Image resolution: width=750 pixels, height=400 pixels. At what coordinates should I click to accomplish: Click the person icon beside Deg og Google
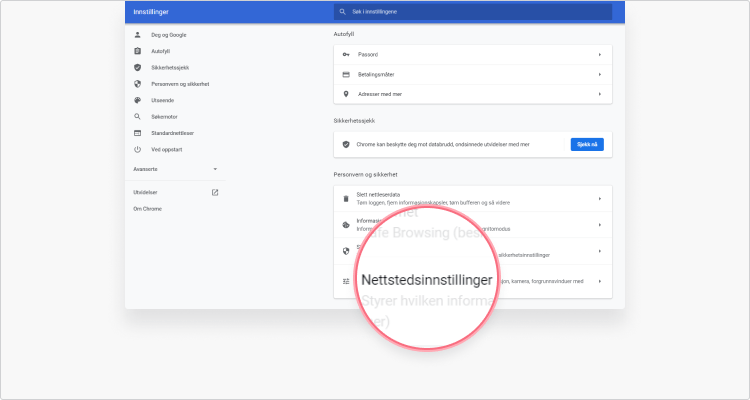[137, 35]
